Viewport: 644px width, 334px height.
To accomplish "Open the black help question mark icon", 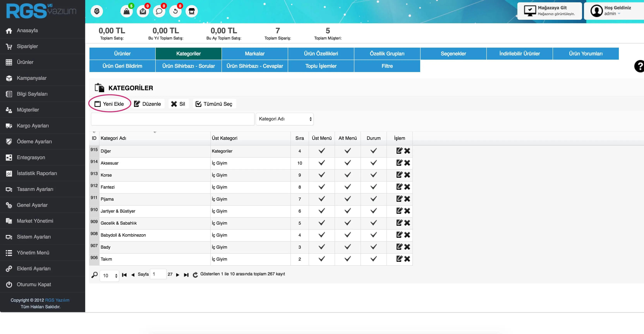I will coord(640,66).
